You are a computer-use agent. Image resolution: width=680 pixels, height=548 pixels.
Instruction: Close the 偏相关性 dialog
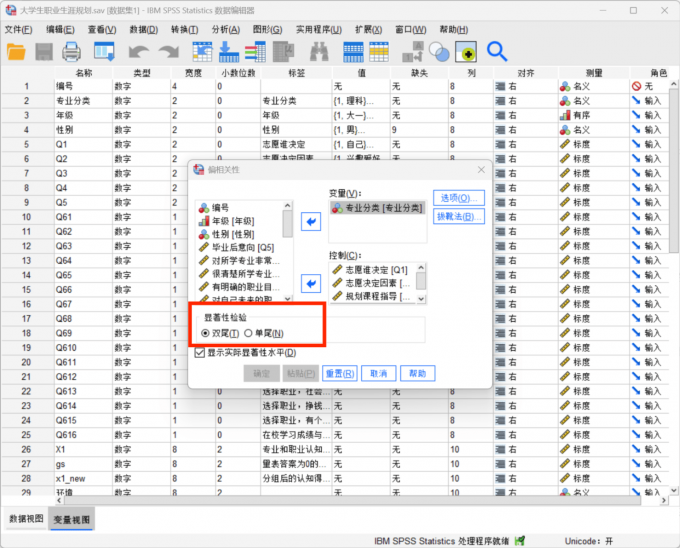[x=481, y=170]
